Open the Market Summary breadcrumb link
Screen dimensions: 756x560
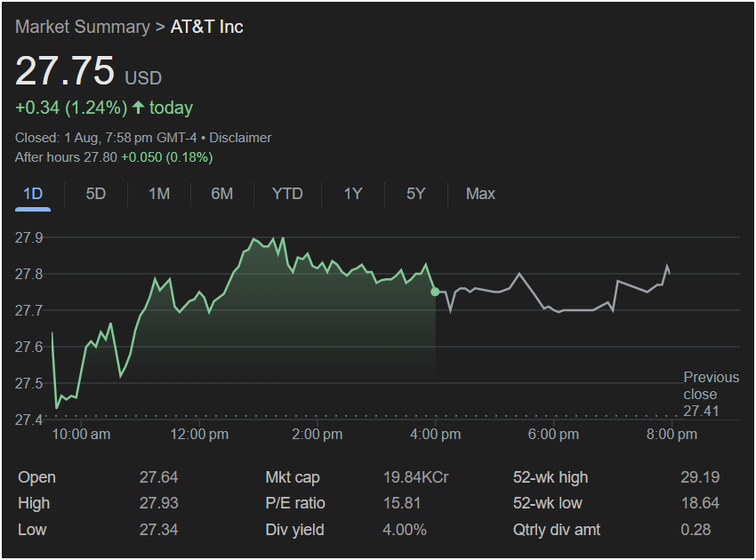coord(83,27)
